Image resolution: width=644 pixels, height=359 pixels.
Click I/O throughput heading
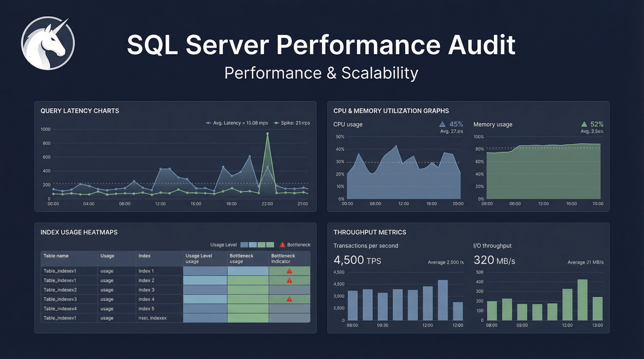[x=492, y=246]
